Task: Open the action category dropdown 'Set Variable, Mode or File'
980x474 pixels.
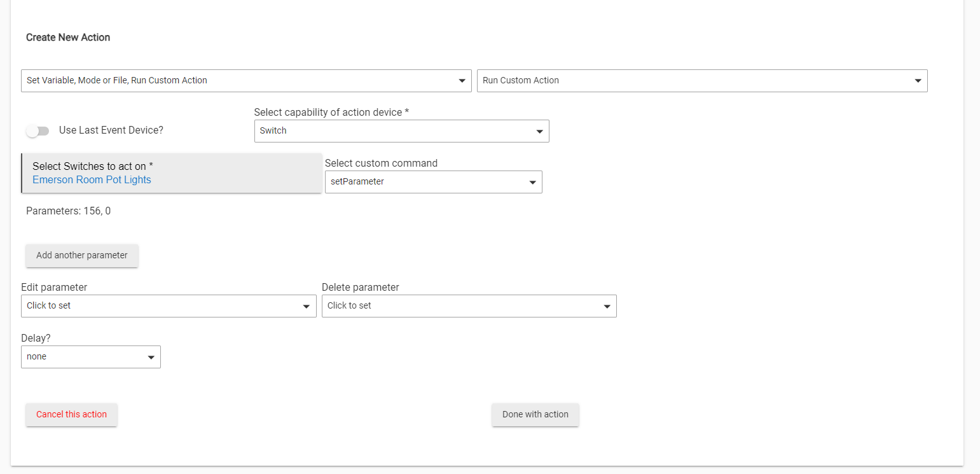Action: tap(246, 81)
